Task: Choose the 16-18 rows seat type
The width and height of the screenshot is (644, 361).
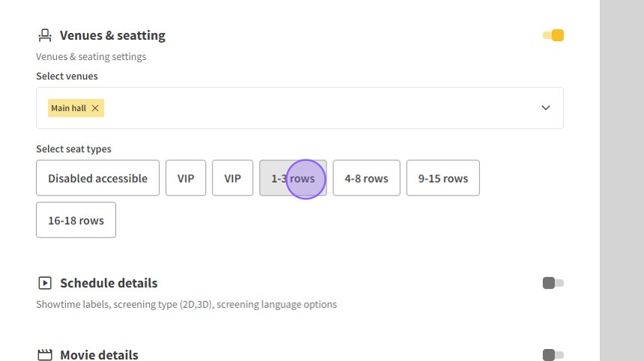Action: pyautogui.click(x=76, y=220)
